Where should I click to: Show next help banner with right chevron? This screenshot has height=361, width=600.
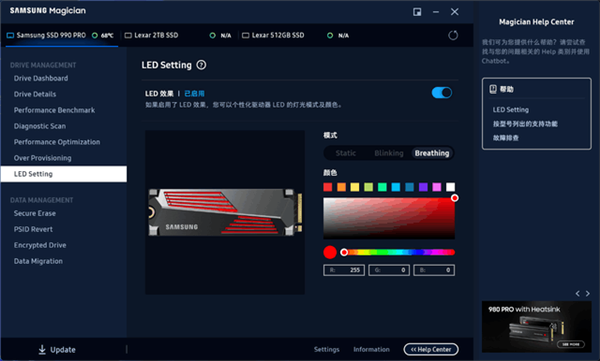tap(588, 294)
